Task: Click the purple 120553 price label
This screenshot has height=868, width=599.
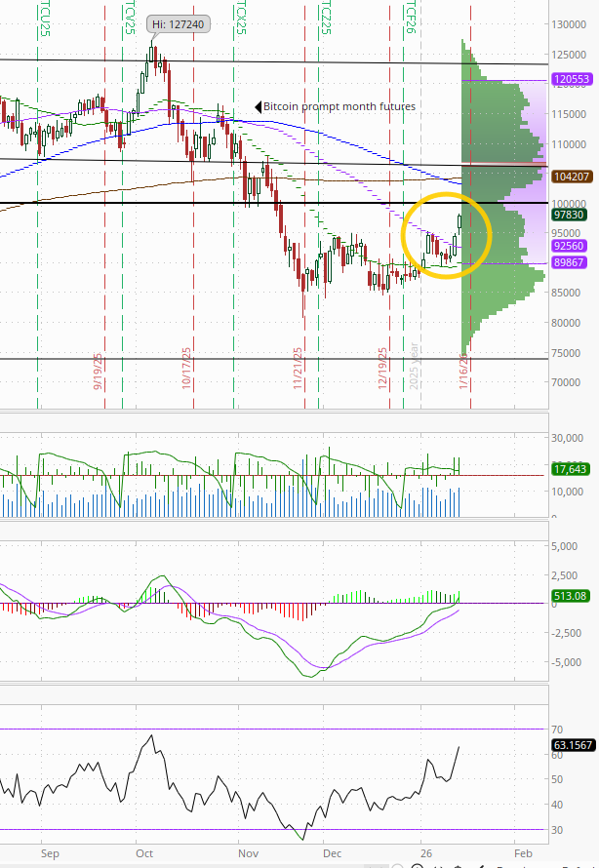Action: [x=572, y=79]
